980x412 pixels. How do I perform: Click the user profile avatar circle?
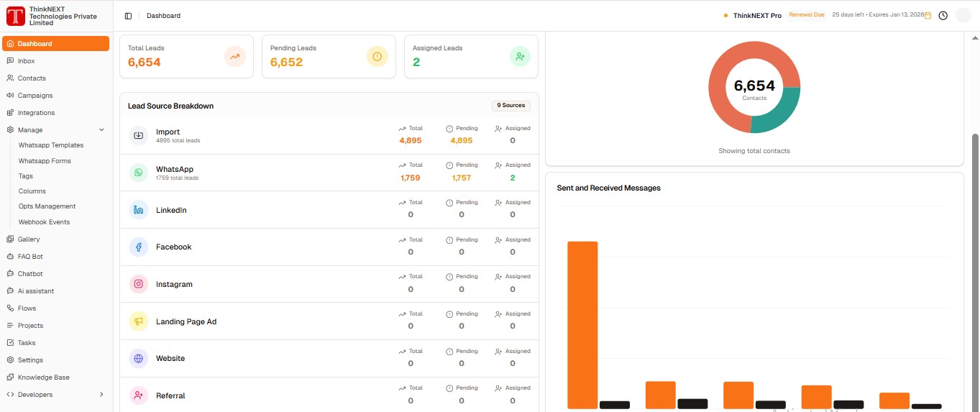963,16
